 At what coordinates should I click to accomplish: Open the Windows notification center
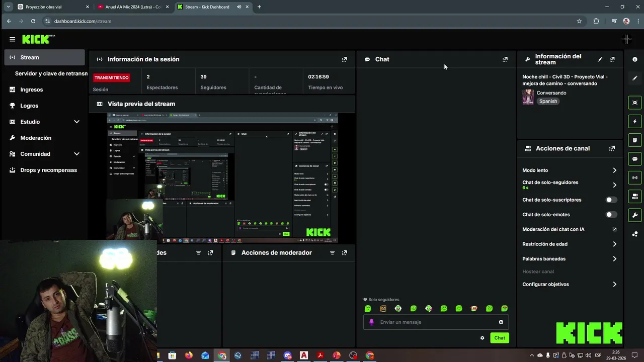635,355
